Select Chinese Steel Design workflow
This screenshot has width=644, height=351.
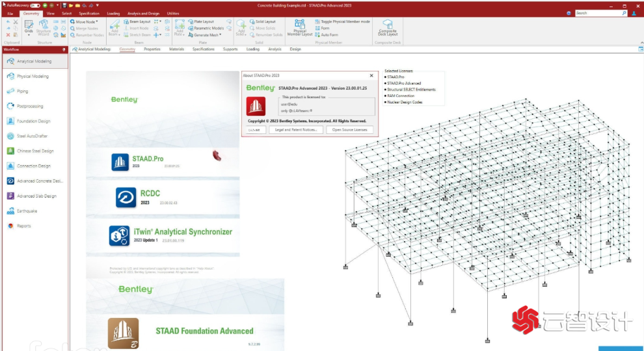(x=35, y=151)
